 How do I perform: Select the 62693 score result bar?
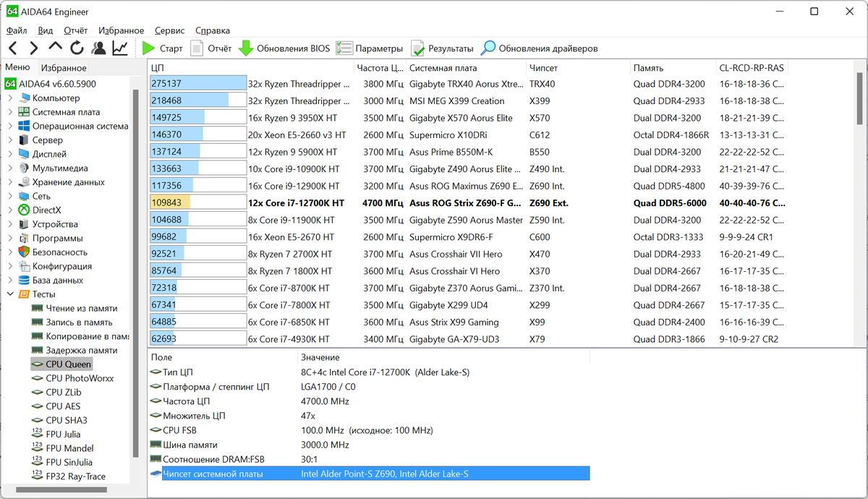point(198,339)
